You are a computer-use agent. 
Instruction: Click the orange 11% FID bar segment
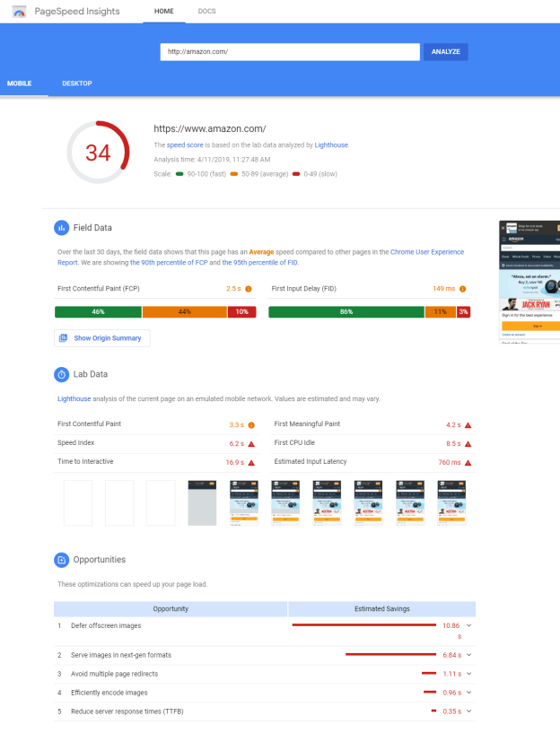coord(441,312)
